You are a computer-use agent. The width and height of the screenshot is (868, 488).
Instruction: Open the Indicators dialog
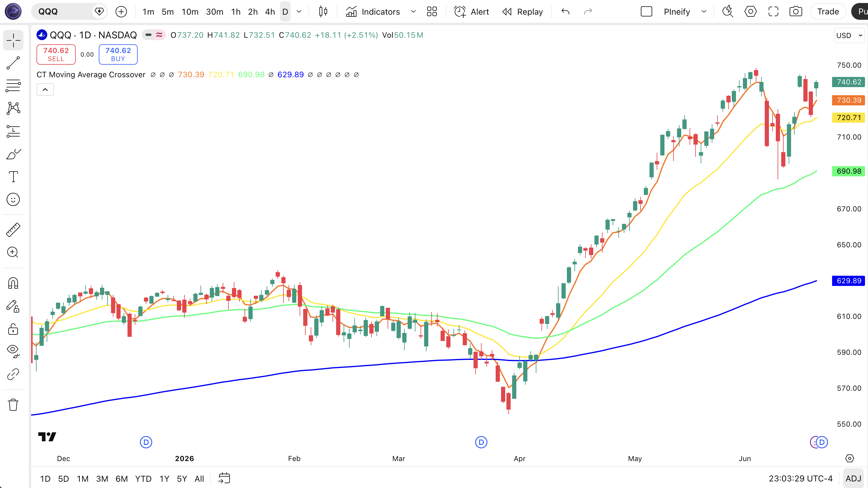click(373, 11)
